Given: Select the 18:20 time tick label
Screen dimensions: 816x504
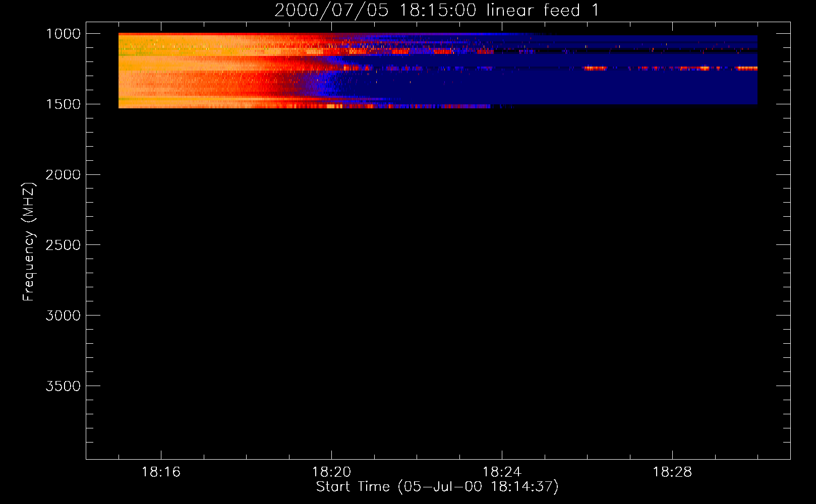Looking at the screenshot, I should coord(331,472).
